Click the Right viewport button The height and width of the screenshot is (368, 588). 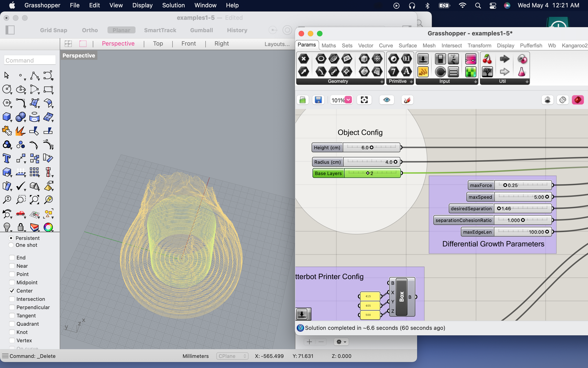[x=221, y=43]
